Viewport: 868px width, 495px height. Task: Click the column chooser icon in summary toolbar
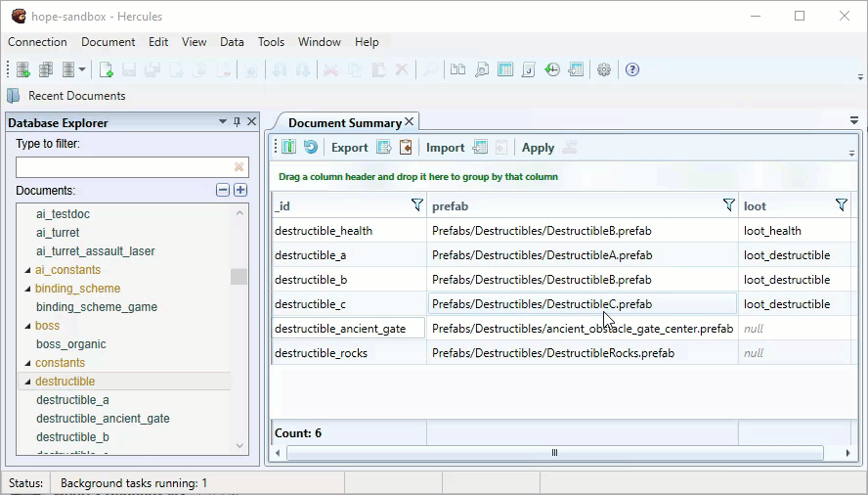click(289, 147)
